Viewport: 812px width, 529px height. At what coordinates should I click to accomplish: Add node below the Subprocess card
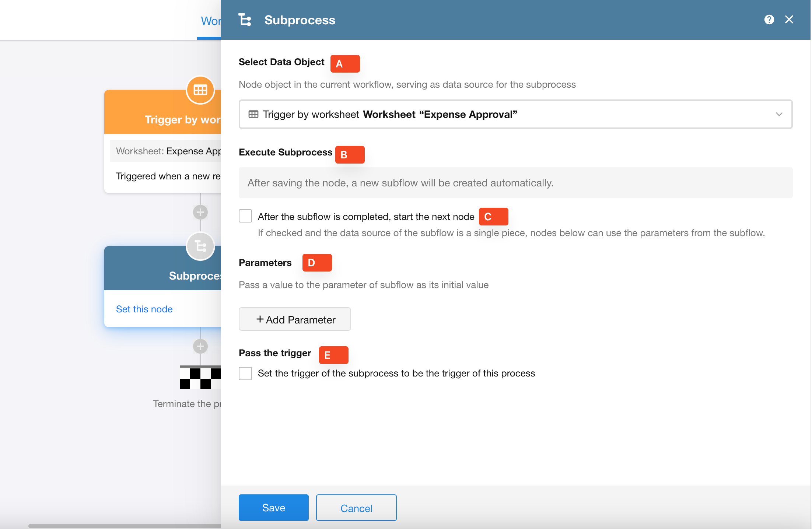point(200,346)
